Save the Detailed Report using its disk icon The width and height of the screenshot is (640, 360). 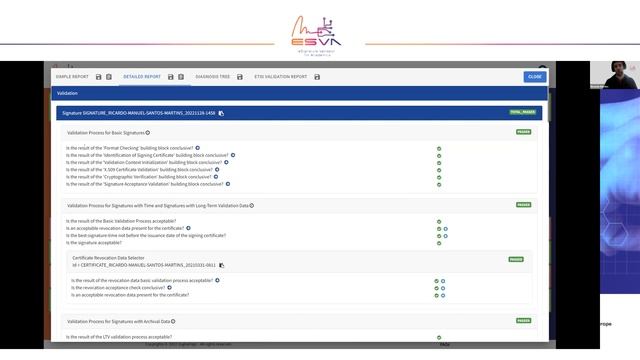tap(171, 77)
